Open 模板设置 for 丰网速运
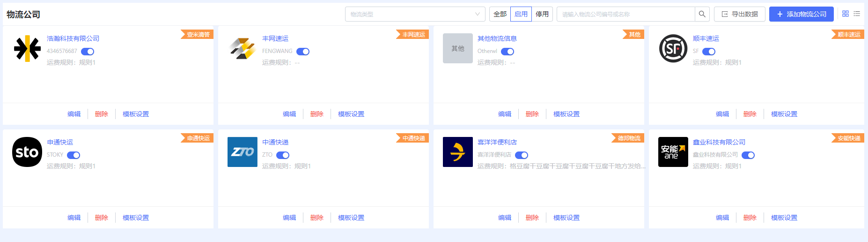The height and width of the screenshot is (242, 868). 351,114
